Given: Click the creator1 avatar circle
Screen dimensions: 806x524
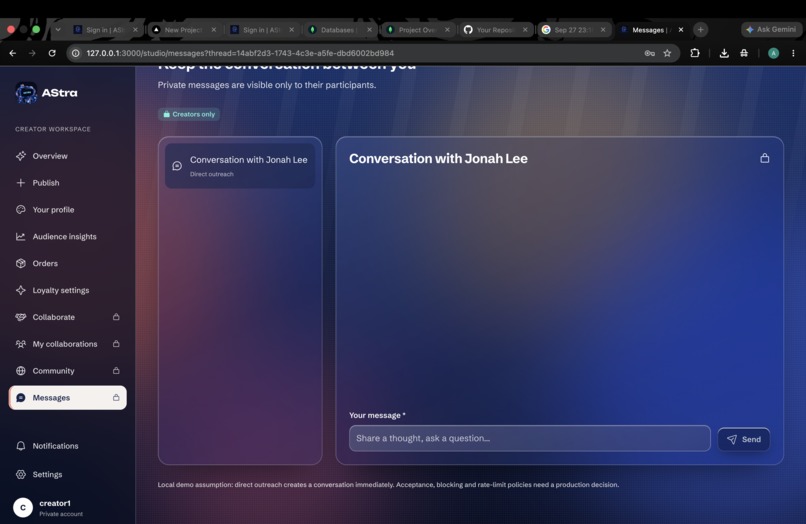Looking at the screenshot, I should [23, 507].
